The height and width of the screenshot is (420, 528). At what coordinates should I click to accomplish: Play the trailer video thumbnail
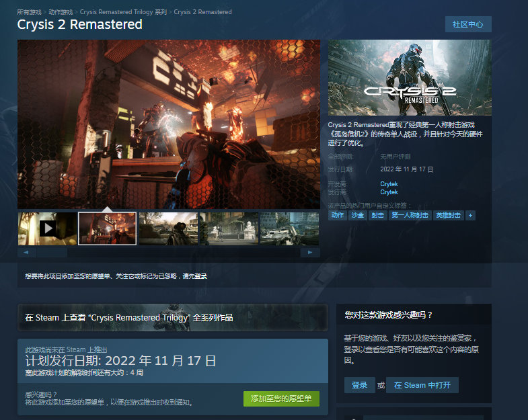pos(47,228)
